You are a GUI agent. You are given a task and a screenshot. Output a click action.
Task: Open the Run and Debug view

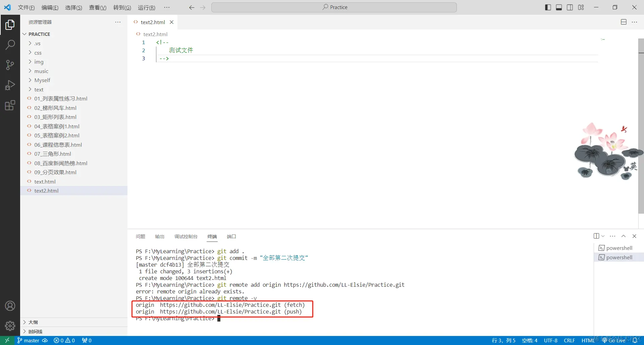[10, 85]
